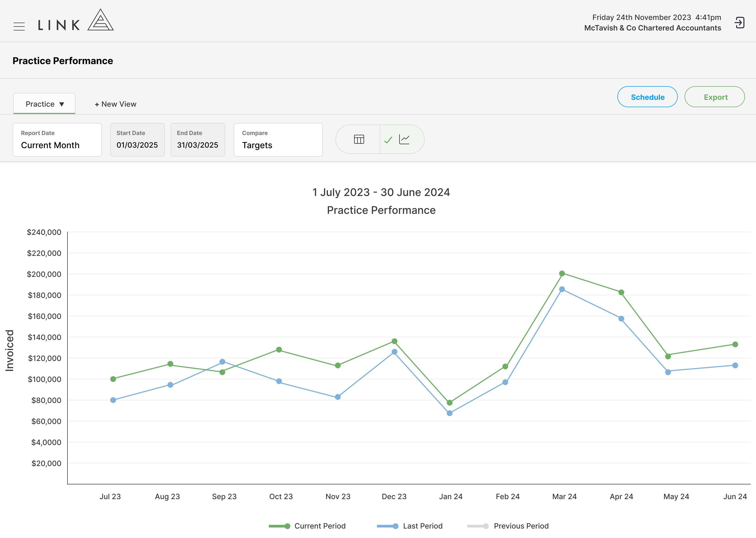The height and width of the screenshot is (538, 756).
Task: Switch to table view icon
Action: tap(359, 139)
